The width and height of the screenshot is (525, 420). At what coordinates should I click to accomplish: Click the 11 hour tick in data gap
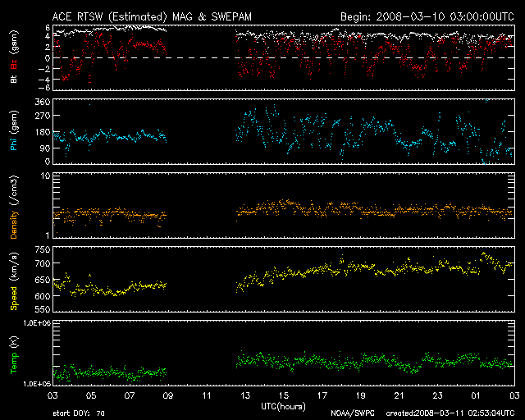(208, 396)
